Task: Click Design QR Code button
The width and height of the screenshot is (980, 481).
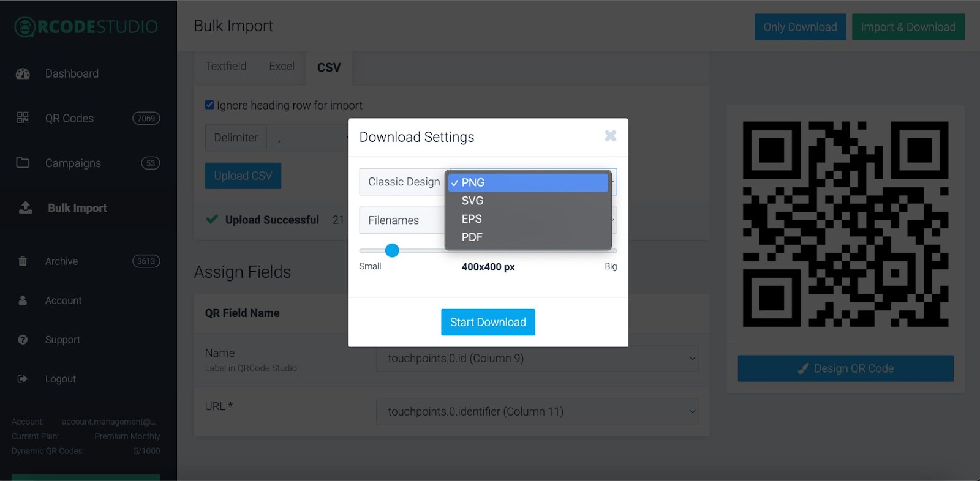Action: click(845, 368)
